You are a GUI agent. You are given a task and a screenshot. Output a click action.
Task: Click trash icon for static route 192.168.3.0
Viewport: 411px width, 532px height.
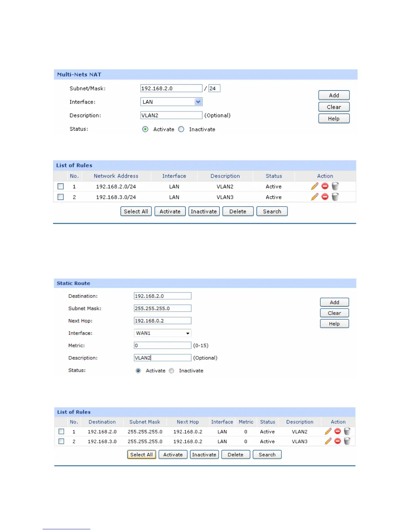347,441
